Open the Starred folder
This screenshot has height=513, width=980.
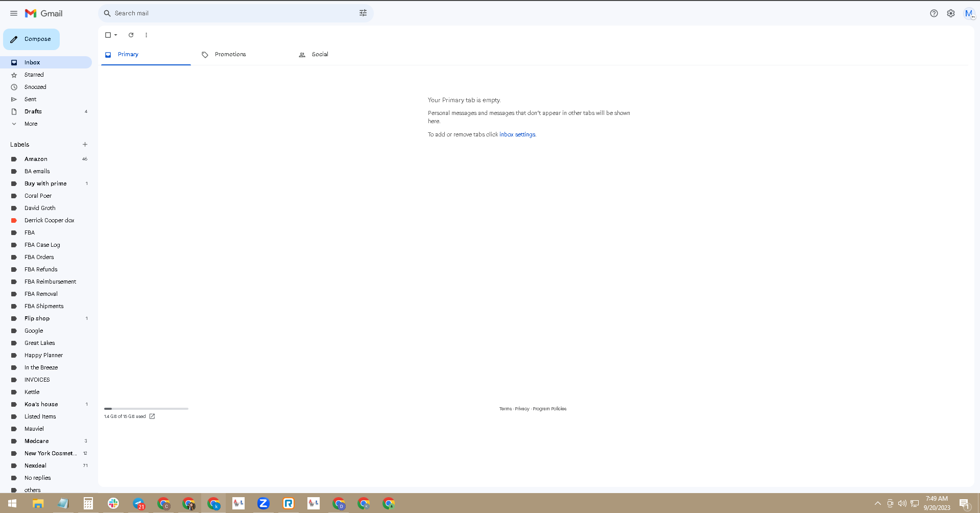click(46, 75)
